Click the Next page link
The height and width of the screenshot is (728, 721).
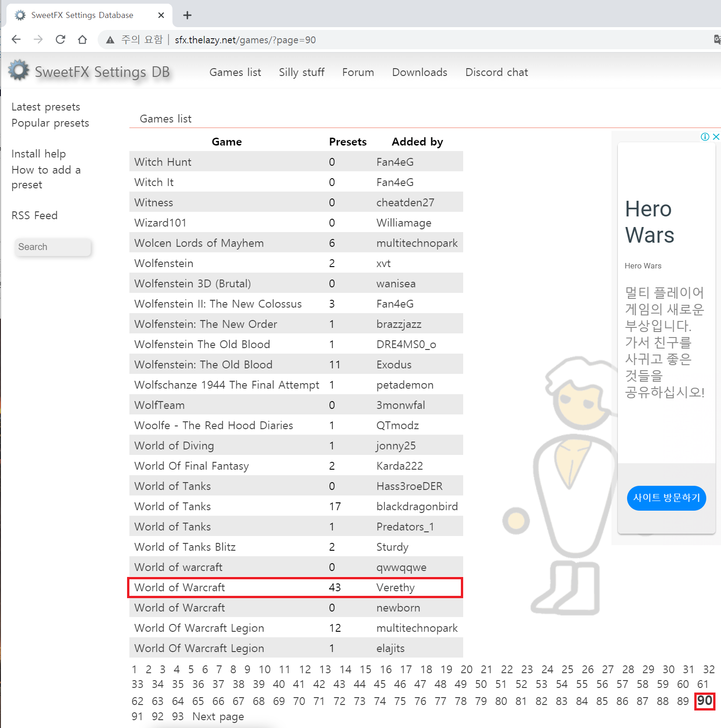tap(218, 717)
